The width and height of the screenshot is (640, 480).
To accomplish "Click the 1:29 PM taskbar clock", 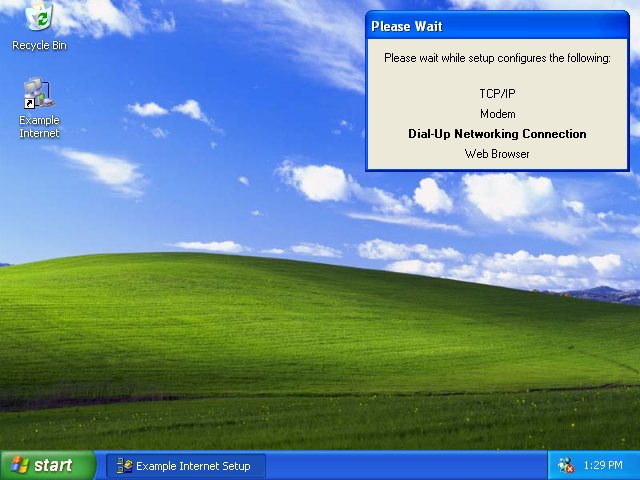I will click(x=603, y=465).
